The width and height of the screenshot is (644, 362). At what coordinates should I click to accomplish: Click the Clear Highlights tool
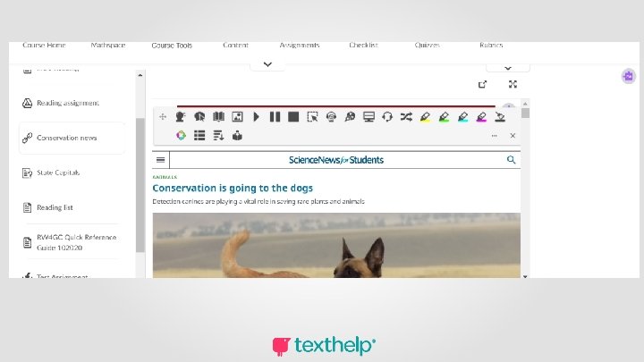[x=500, y=117]
